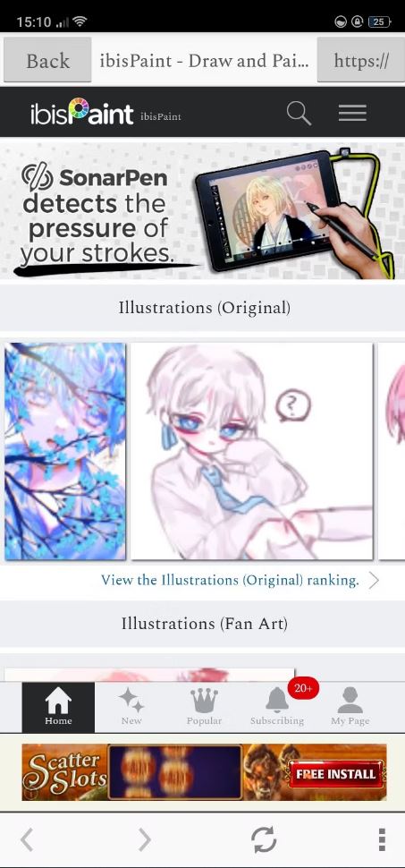Reload the page with refresh icon
The height and width of the screenshot is (868, 405).
264,839
